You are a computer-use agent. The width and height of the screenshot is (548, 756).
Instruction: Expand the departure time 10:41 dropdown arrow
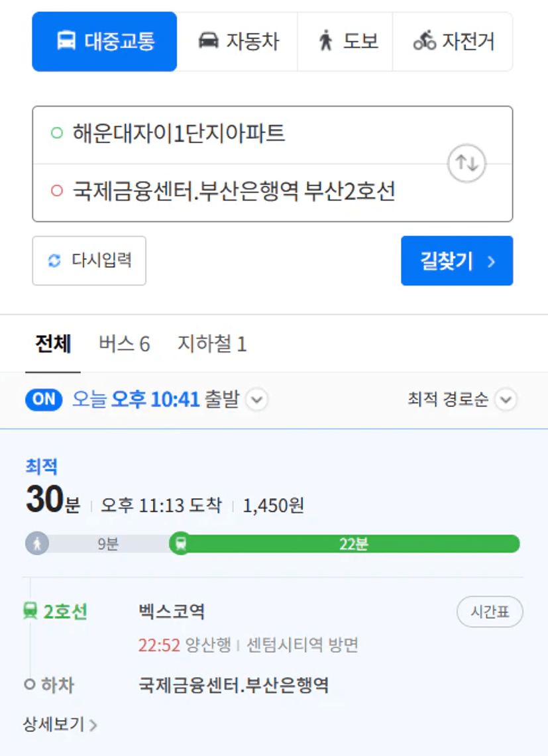[257, 400]
